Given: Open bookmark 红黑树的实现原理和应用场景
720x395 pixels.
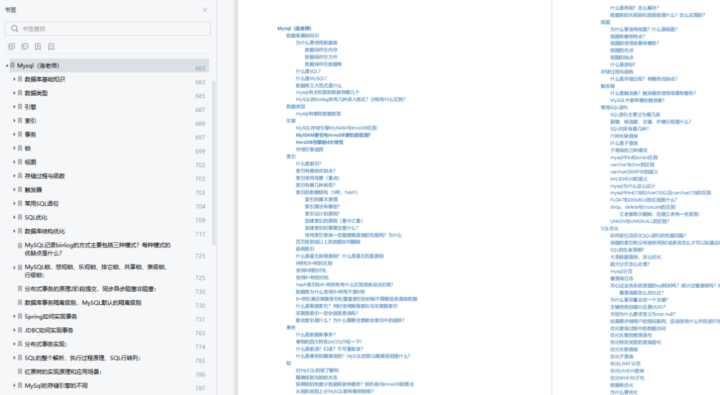Looking at the screenshot, I should pyautogui.click(x=63, y=372).
